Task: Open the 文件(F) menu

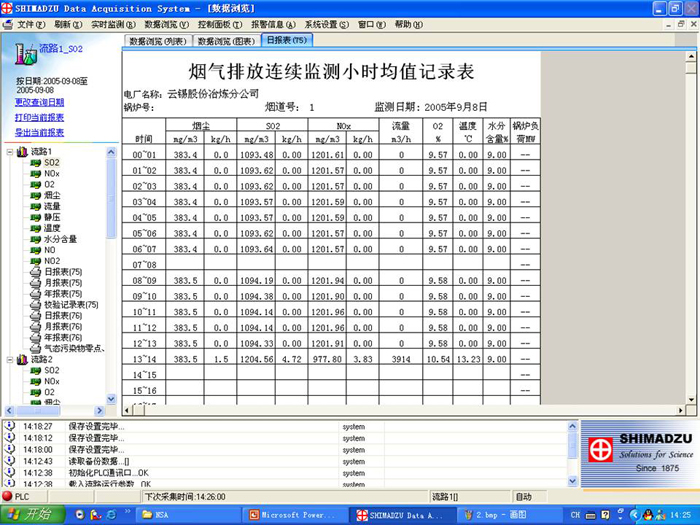Action: [x=31, y=23]
